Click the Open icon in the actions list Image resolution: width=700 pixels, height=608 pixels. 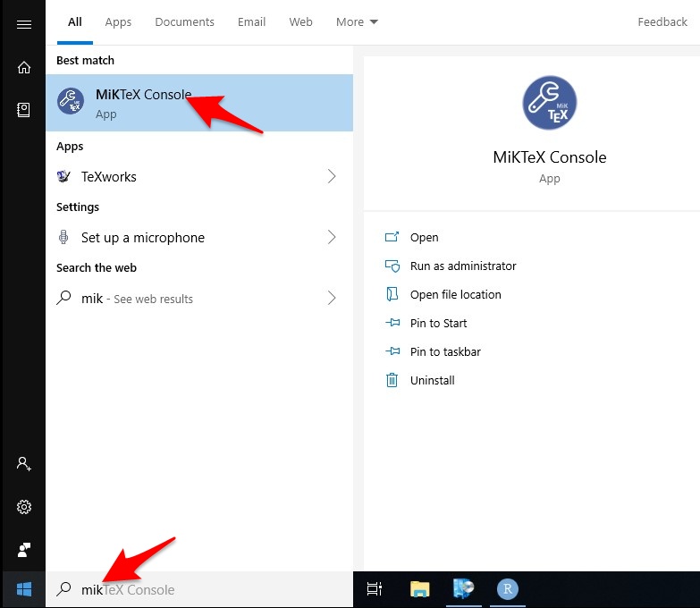392,237
